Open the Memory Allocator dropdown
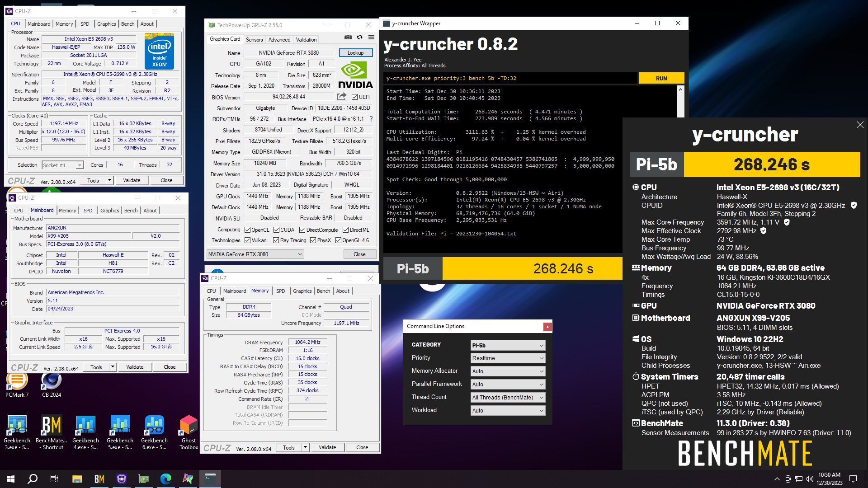Screen dimensions: 868x488 508,371
